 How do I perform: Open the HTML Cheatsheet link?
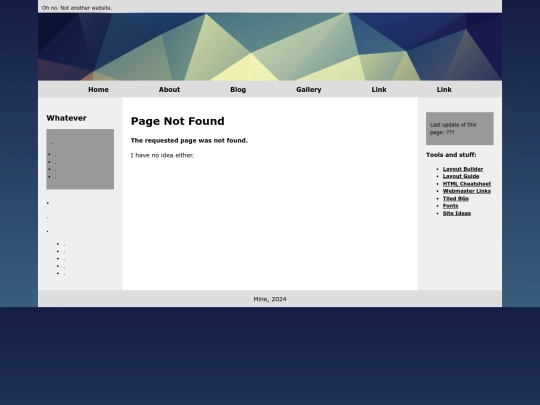pos(467,184)
